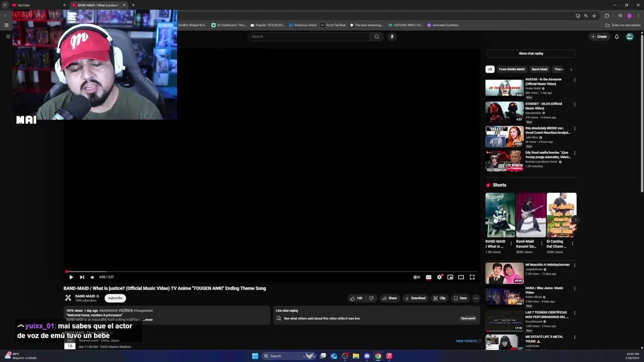Select the Band-Maid filter chip
Image resolution: width=644 pixels, height=362 pixels.
coord(539,69)
